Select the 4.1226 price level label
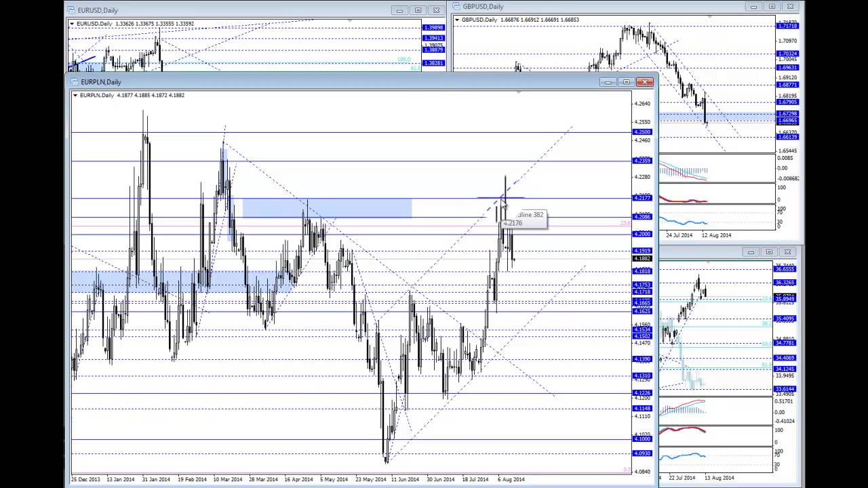The height and width of the screenshot is (488, 868). 642,393
